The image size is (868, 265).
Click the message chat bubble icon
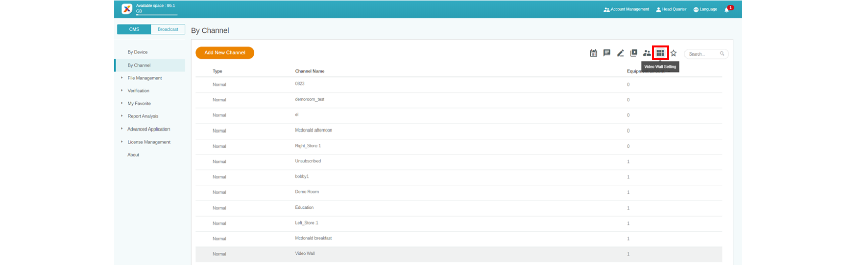point(606,53)
